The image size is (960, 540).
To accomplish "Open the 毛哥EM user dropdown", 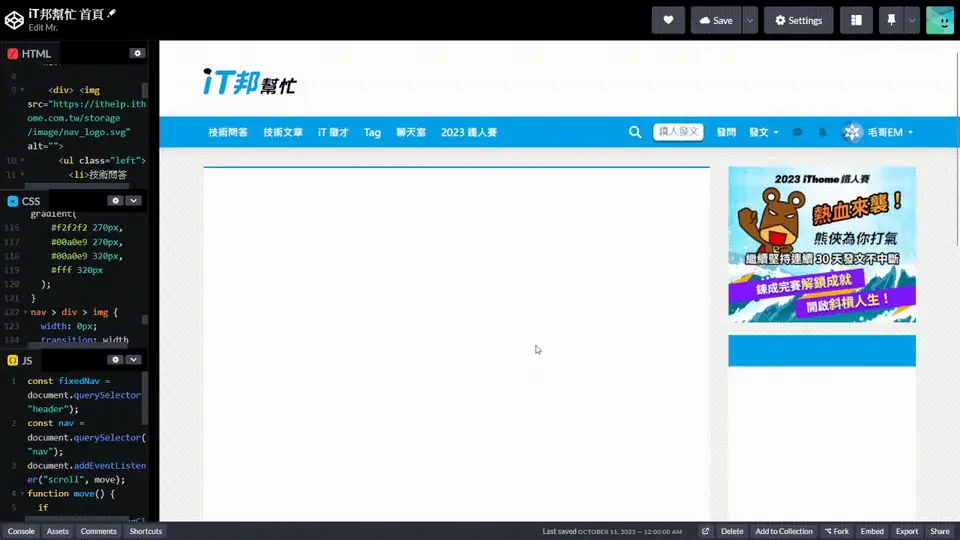I will [890, 132].
